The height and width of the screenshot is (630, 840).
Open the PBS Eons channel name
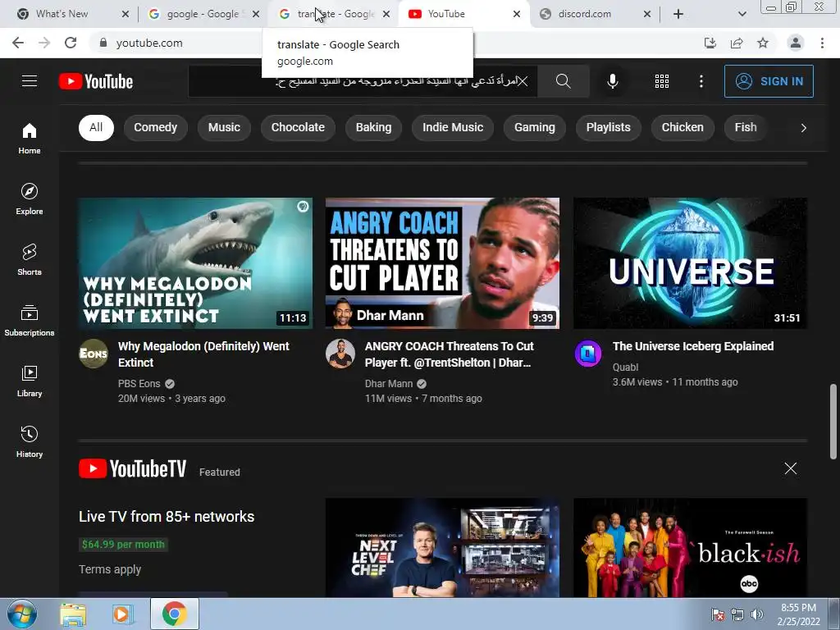[139, 384]
